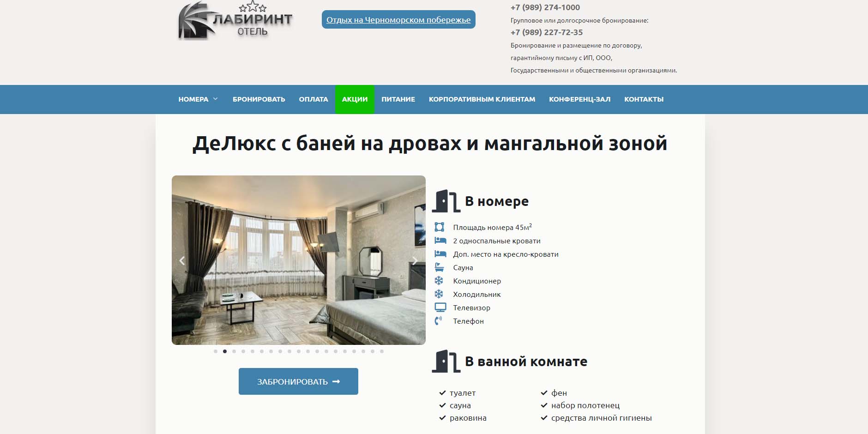Go to the ПИТАНИЕ page

tap(398, 99)
